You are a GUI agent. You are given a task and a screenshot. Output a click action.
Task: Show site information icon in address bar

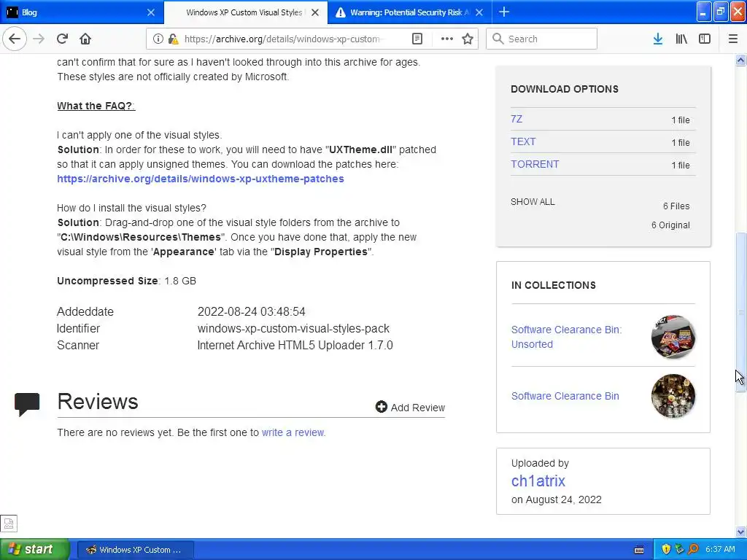pyautogui.click(x=158, y=39)
